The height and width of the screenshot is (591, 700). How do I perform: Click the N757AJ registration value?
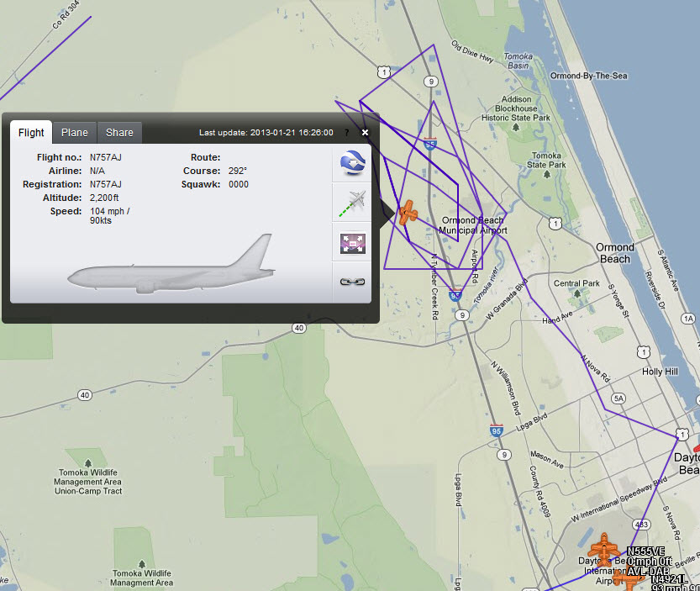(x=106, y=184)
